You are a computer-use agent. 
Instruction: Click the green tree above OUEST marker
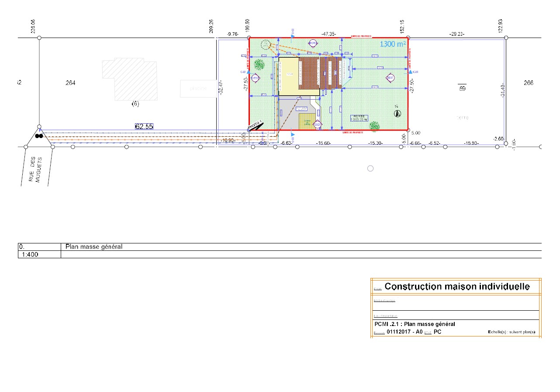(x=259, y=64)
